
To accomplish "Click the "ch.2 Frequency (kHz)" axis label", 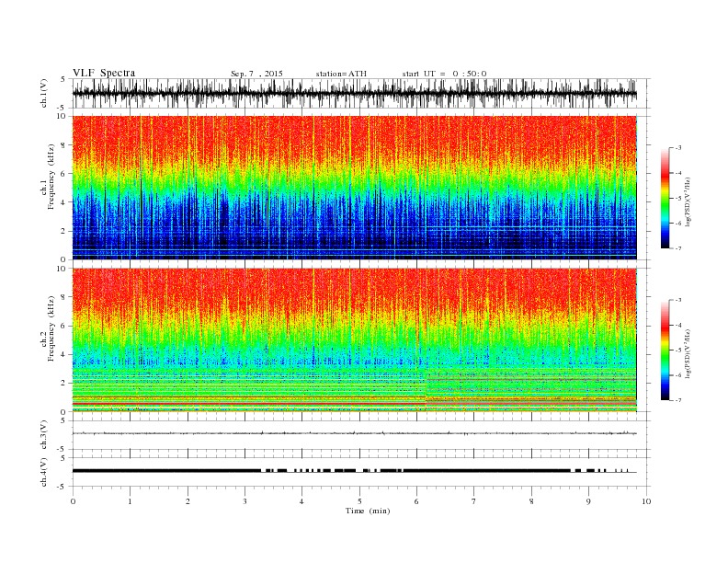I will coord(48,329).
